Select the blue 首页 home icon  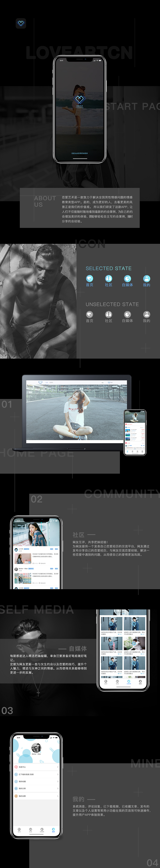point(89,278)
